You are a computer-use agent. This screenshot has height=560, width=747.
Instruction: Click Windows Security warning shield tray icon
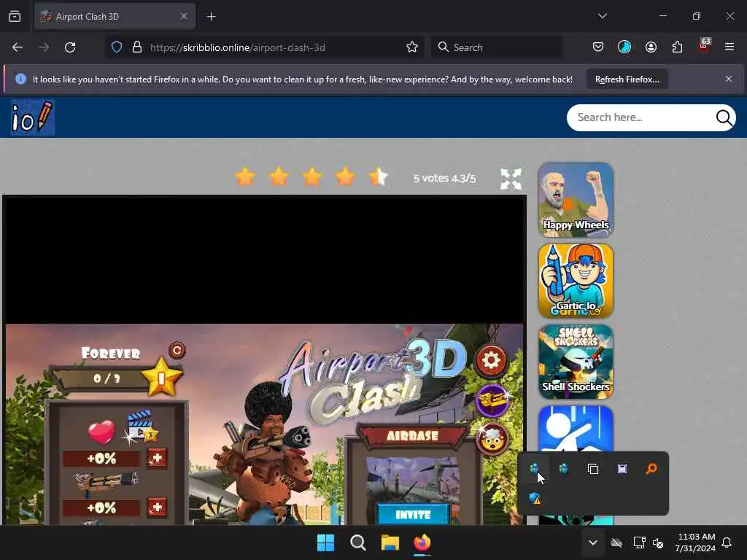(535, 498)
